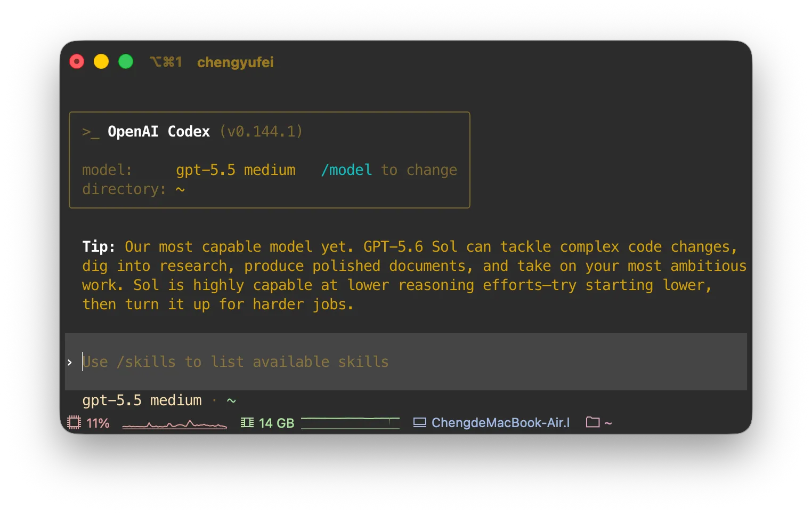812x513 pixels.
Task: Click the red close window button
Action: coord(77,62)
